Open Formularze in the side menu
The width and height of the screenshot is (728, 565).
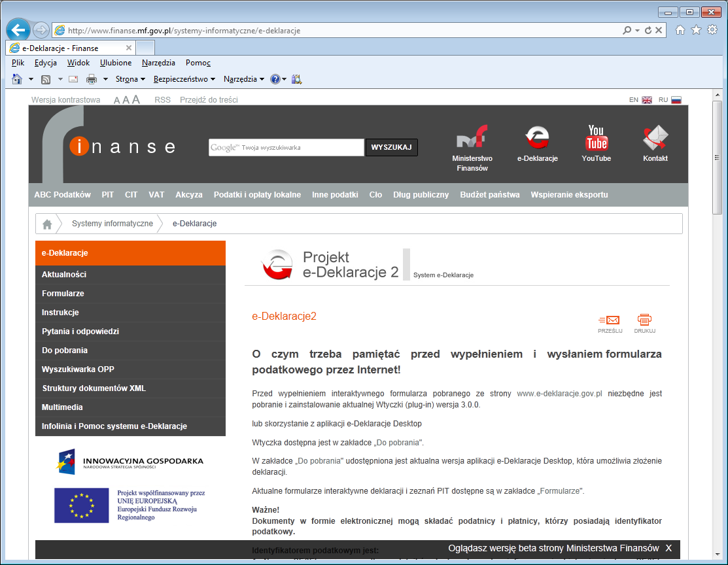tap(130, 294)
